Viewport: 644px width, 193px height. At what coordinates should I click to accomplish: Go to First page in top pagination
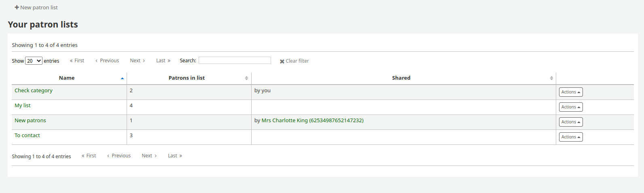point(77,61)
